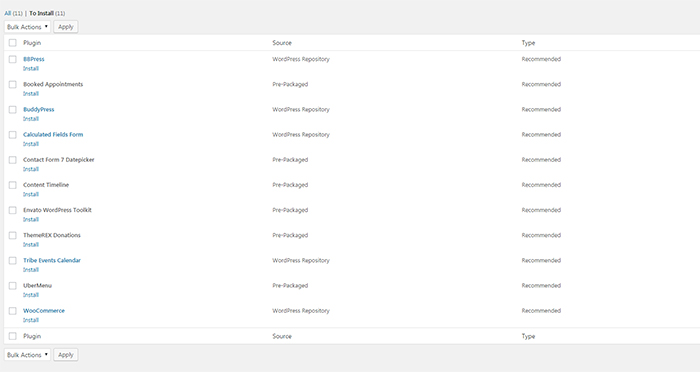Click Install under Envato WordPress Toolkit

point(31,220)
